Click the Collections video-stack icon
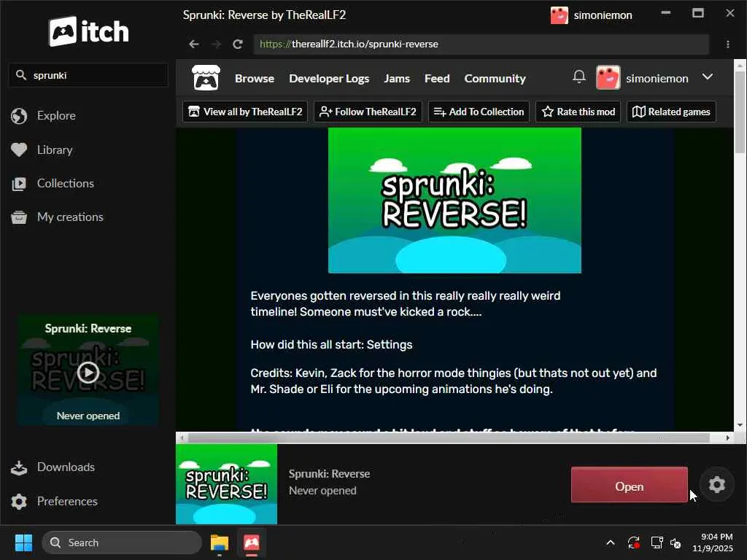This screenshot has width=747, height=560. point(19,184)
